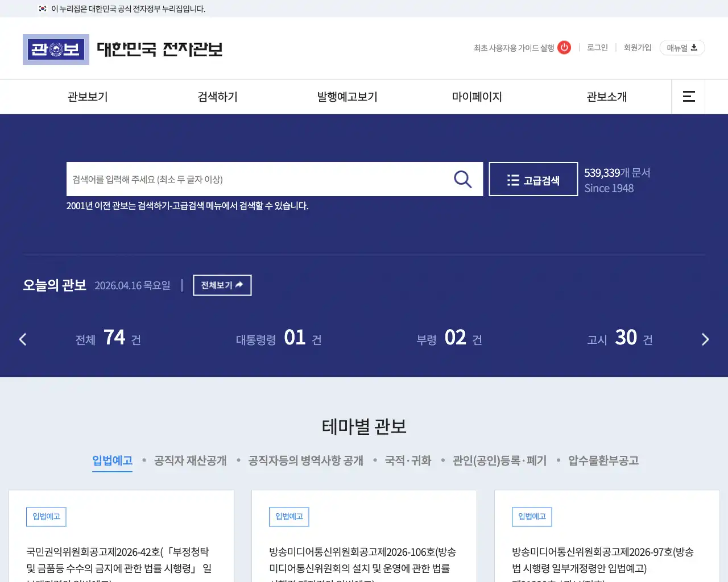
Task: Open the hamburger menu icon
Action: [688, 97]
